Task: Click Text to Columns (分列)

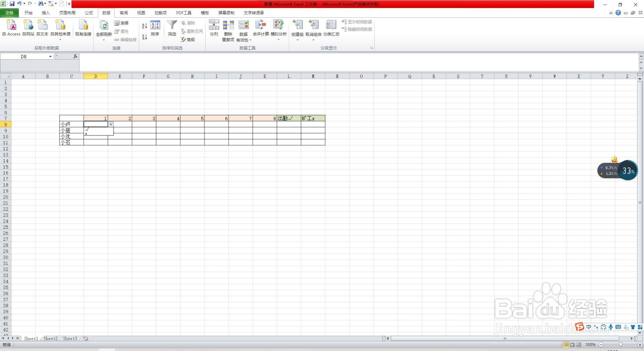Action: coord(214,28)
